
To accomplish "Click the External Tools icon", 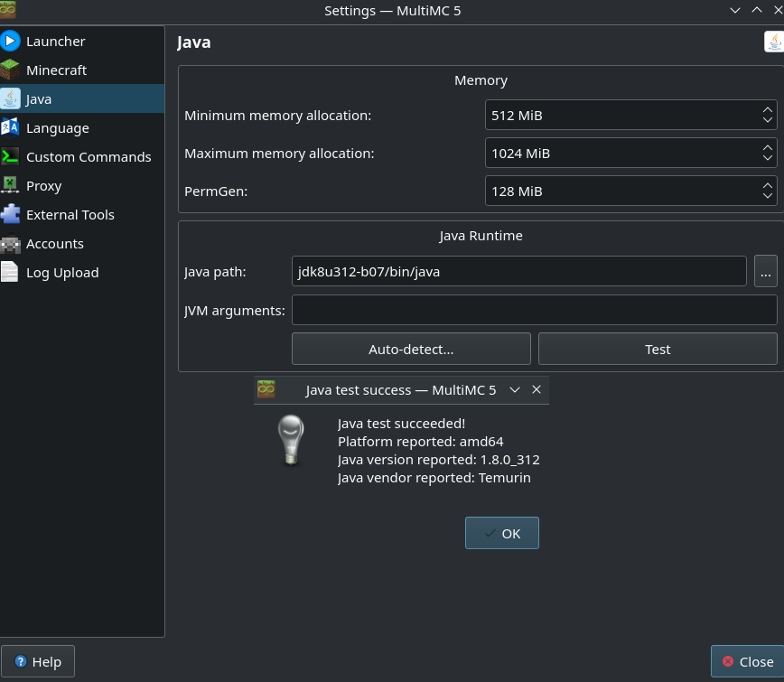I will (x=11, y=214).
